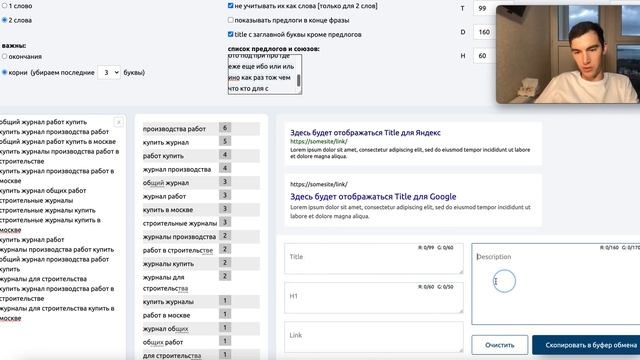Click the "работ в строительстве" phrase row

pos(201,250)
